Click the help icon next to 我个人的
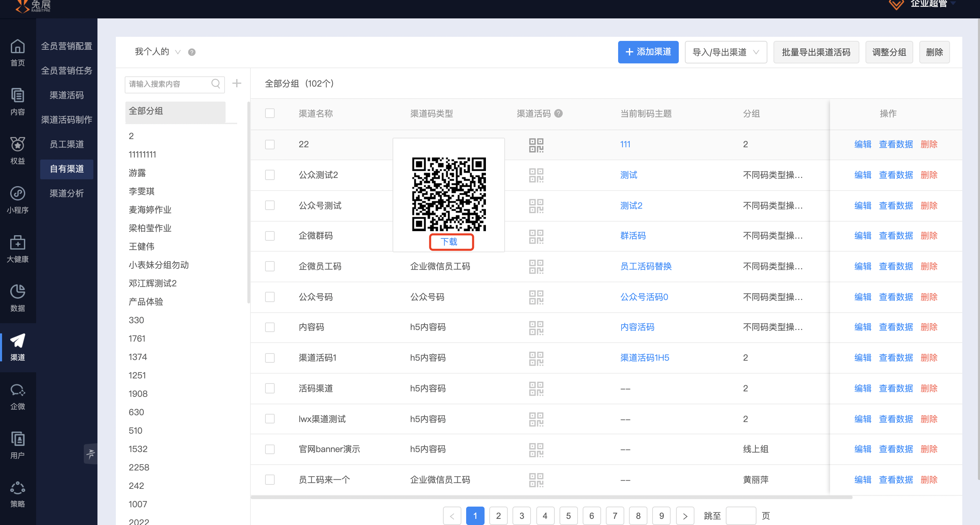Image resolution: width=980 pixels, height=525 pixels. (192, 52)
